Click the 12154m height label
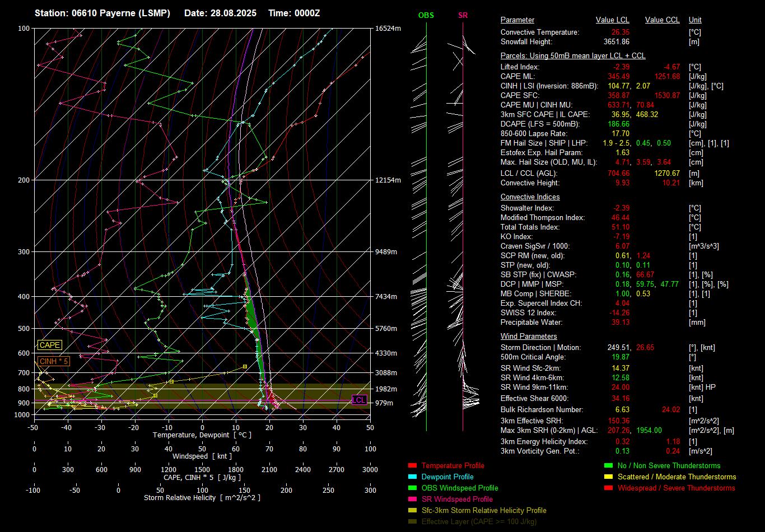The width and height of the screenshot is (765, 532). coord(388,180)
